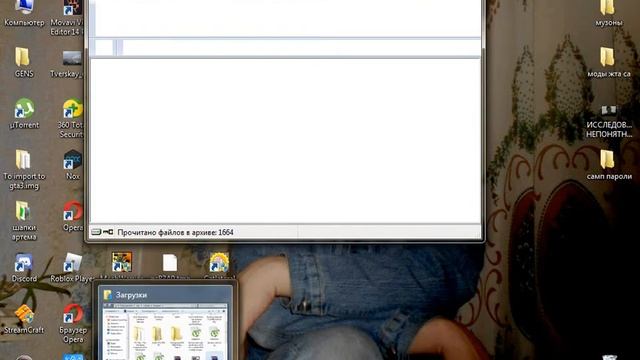Open the 'Браузер Opera' shortcut
Viewport: 640px width, 360px height.
pyautogui.click(x=73, y=323)
